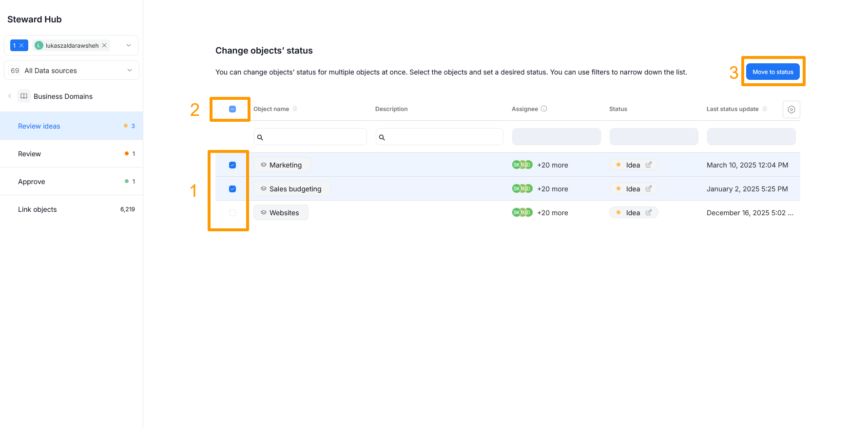Expand the user filter dropdown

(x=129, y=45)
